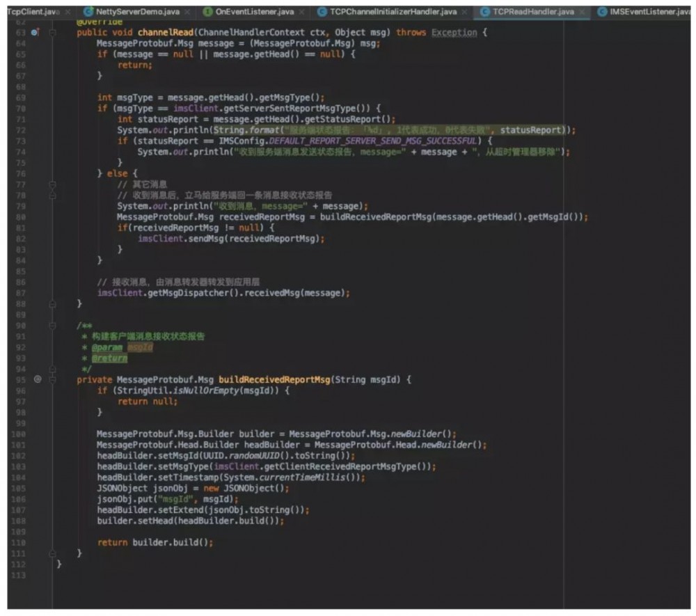Click the override gutter icon at line 63

pos(35,33)
